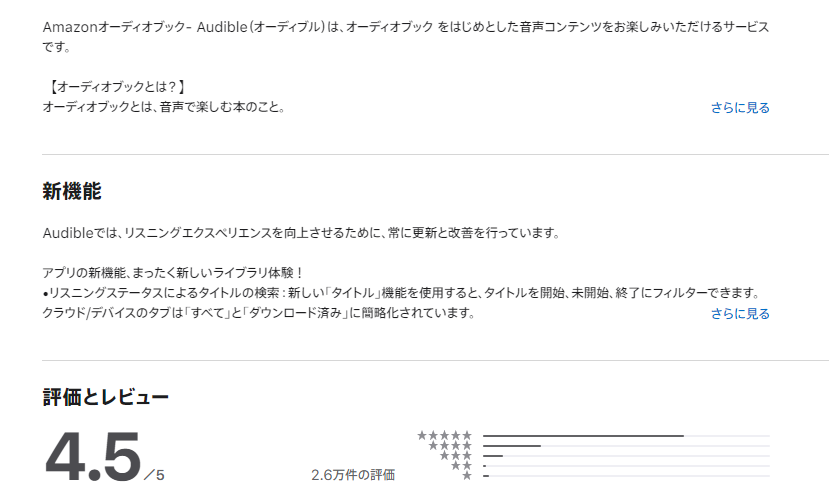Click the 評価とレビュー section heading

106,397
